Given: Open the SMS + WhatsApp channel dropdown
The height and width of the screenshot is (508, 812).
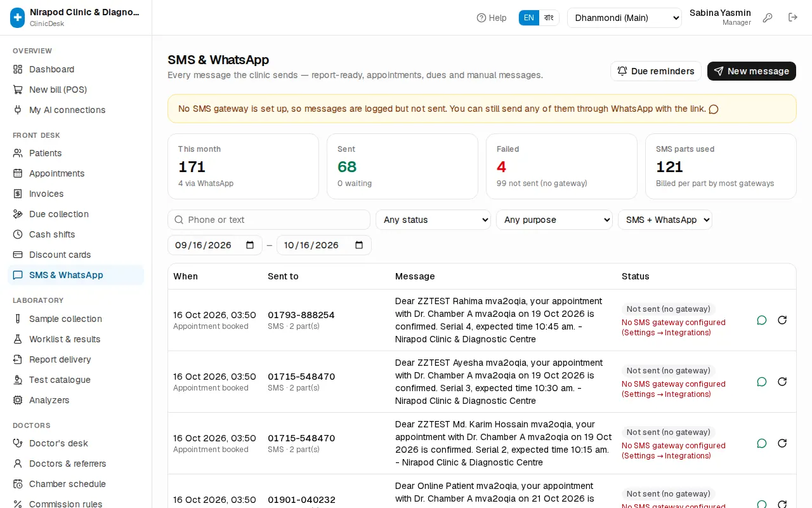Looking at the screenshot, I should click(665, 220).
